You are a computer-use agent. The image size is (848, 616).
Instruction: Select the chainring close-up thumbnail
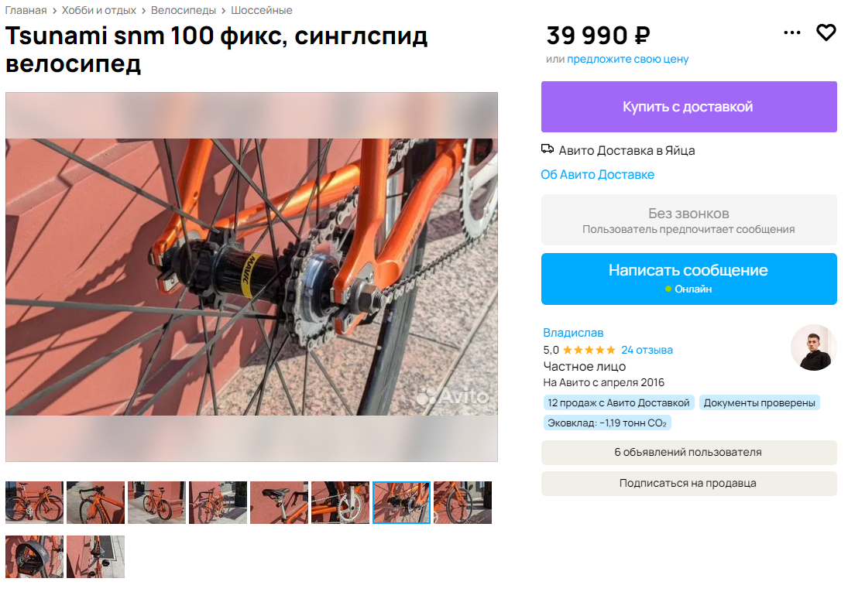(x=340, y=502)
